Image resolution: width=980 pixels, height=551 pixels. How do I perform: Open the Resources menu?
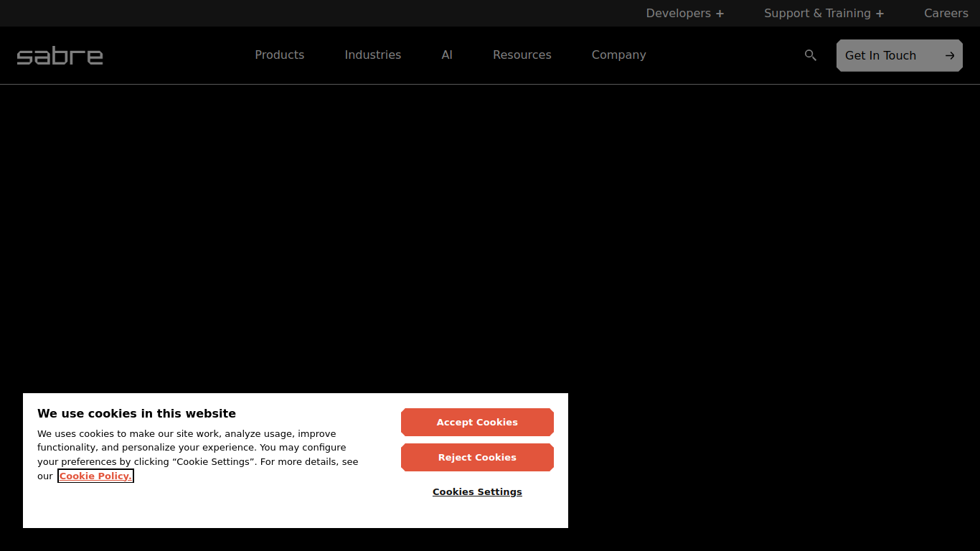522,55
